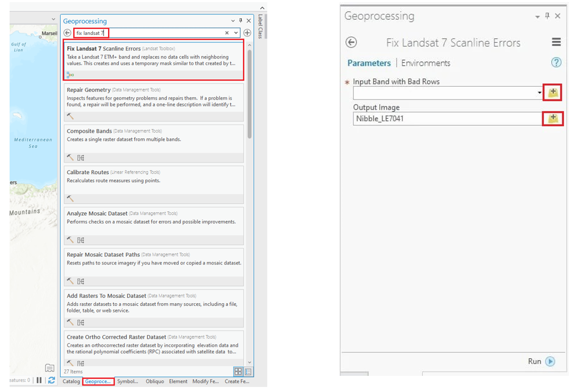Run the Fix Landsat 7 tool
Viewport: 574px width, 392px height.
coord(541,361)
